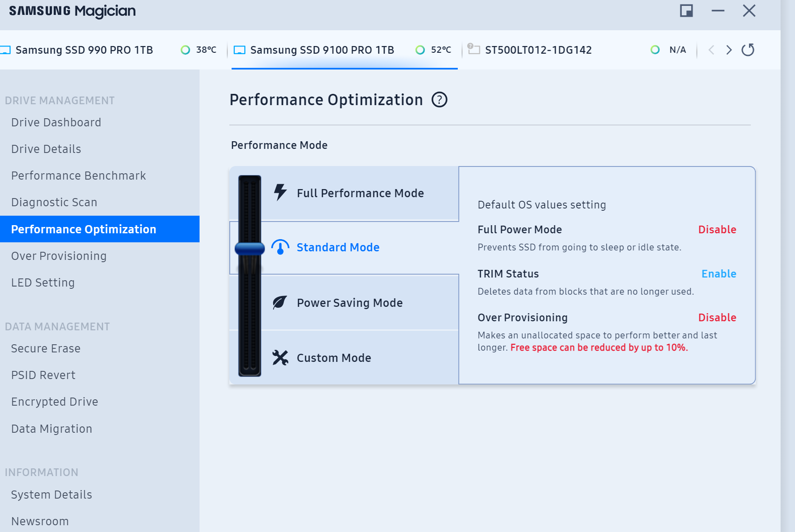Viewport: 795px width, 532px height.
Task: Open the Performance Optimization help icon
Action: [x=439, y=100]
